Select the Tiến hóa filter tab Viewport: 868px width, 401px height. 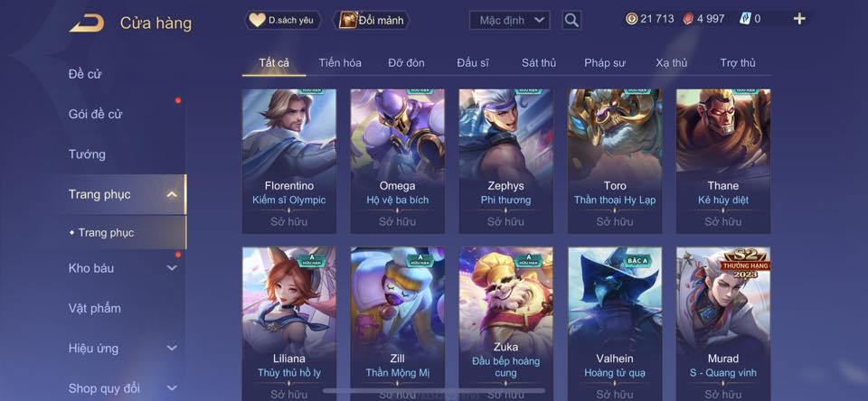pos(340,63)
